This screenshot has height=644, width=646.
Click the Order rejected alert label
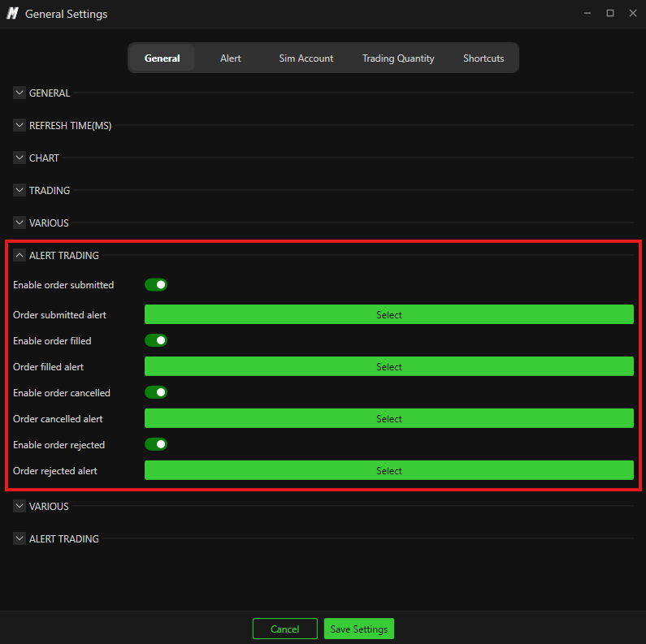click(x=55, y=471)
